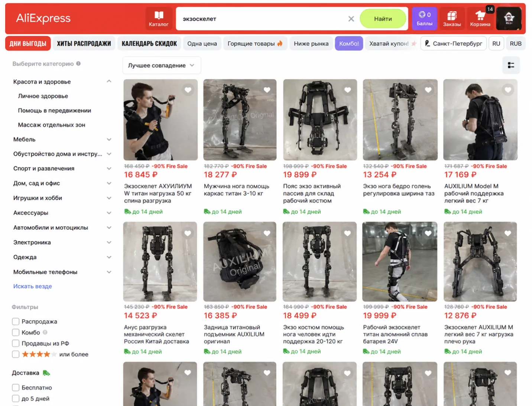532x406 pixels.
Task: Enable the four stars or more filter
Action: [x=16, y=354]
